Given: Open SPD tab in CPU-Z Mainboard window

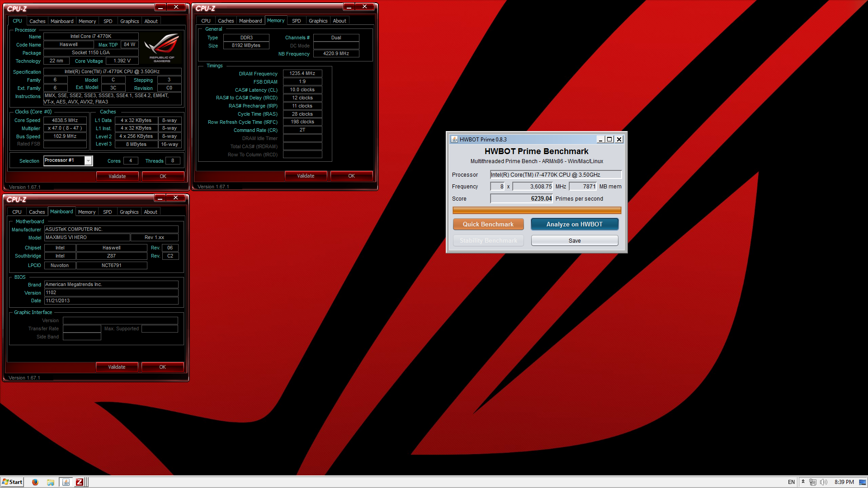Looking at the screenshot, I should pyautogui.click(x=107, y=212).
